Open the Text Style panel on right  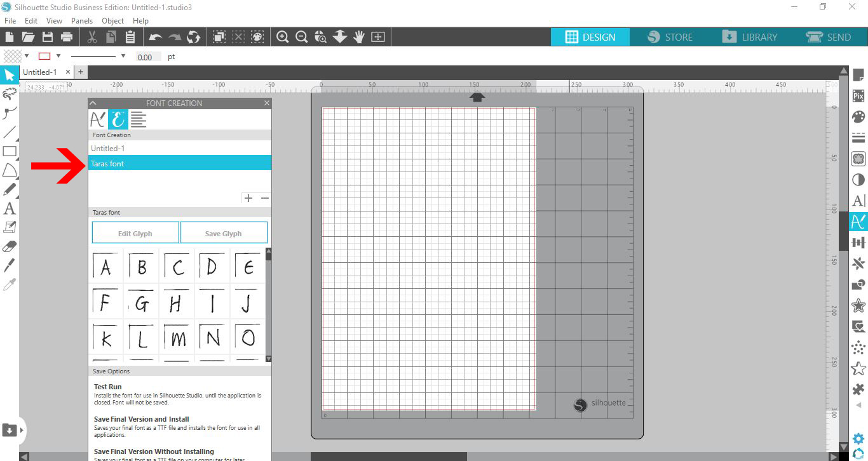pos(858,201)
